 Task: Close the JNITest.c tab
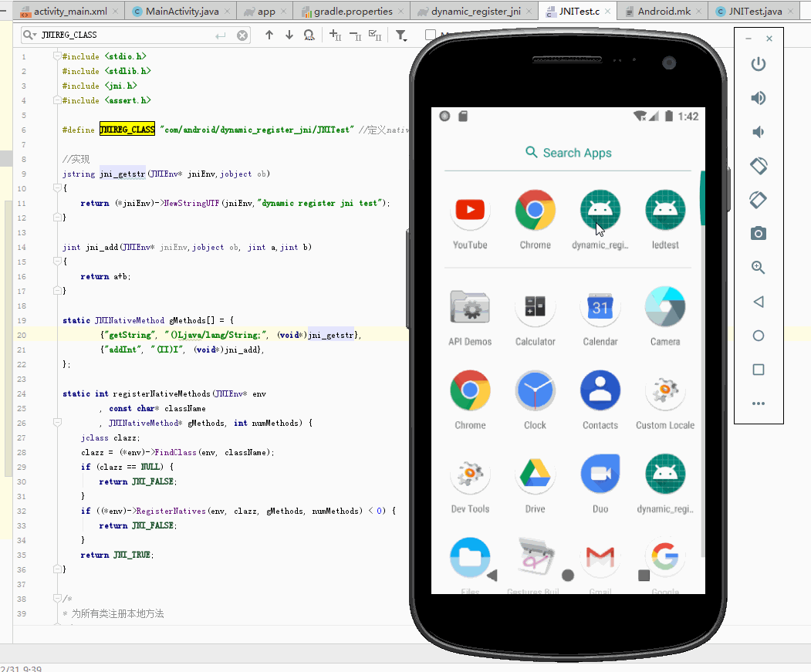608,11
